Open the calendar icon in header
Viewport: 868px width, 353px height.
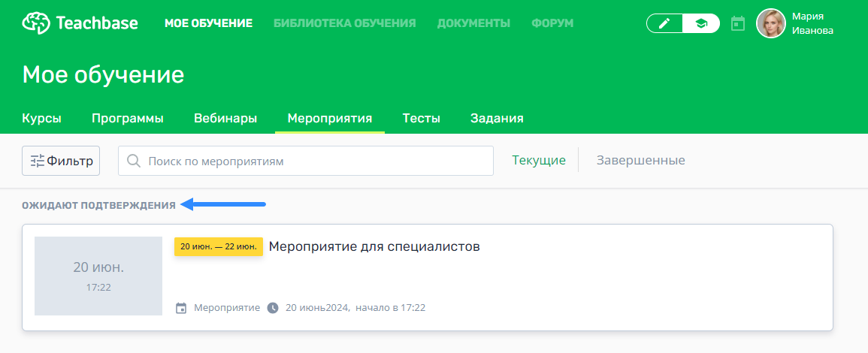[738, 23]
